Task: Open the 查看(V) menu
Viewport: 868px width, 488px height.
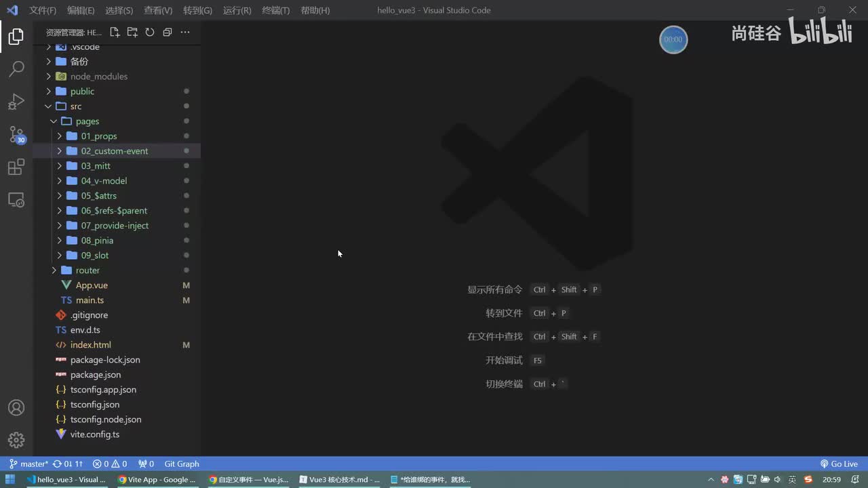Action: point(158,10)
